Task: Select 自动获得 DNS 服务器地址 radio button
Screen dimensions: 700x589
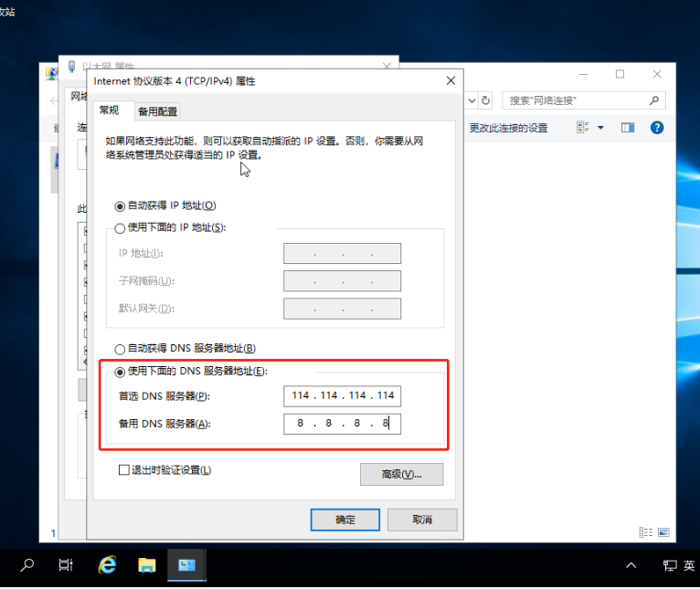Action: click(x=120, y=348)
